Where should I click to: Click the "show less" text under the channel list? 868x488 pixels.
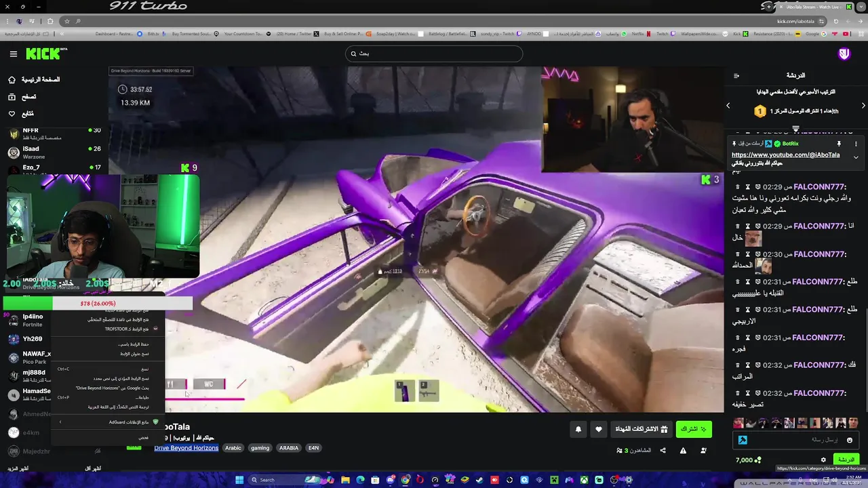pyautogui.click(x=93, y=469)
